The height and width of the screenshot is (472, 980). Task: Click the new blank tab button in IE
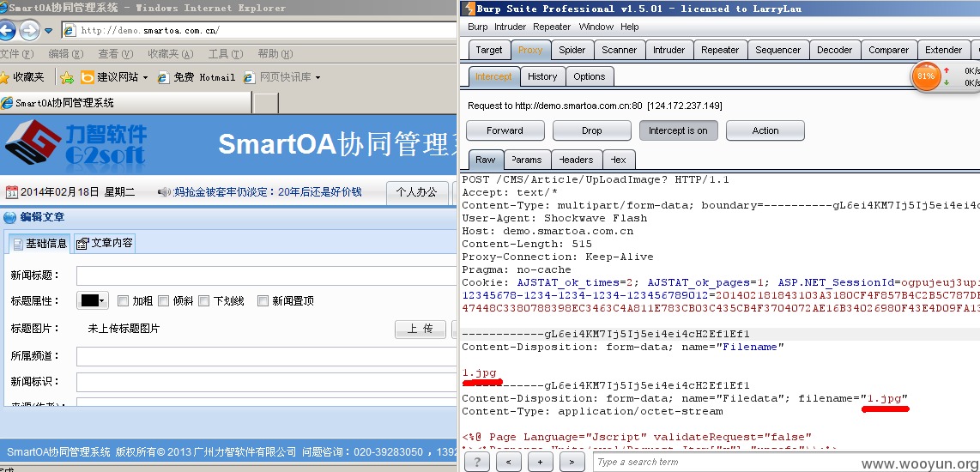(266, 103)
